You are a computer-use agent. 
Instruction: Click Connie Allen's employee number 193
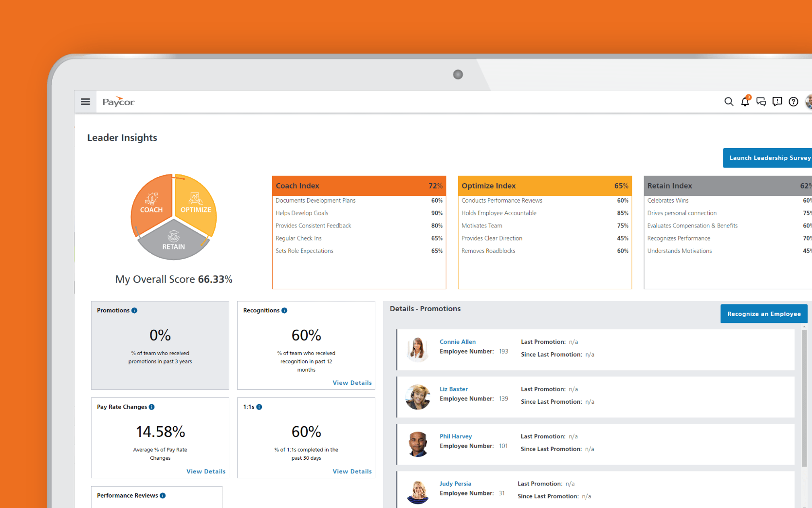pos(503,352)
